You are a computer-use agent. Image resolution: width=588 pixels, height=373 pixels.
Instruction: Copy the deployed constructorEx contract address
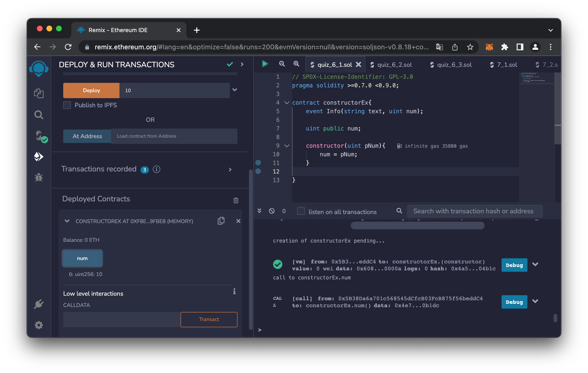pos(221,221)
